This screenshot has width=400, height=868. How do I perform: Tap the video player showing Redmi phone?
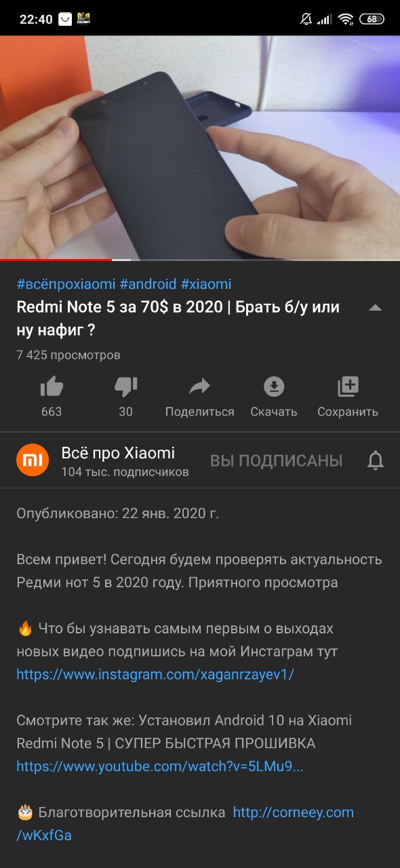(x=200, y=147)
